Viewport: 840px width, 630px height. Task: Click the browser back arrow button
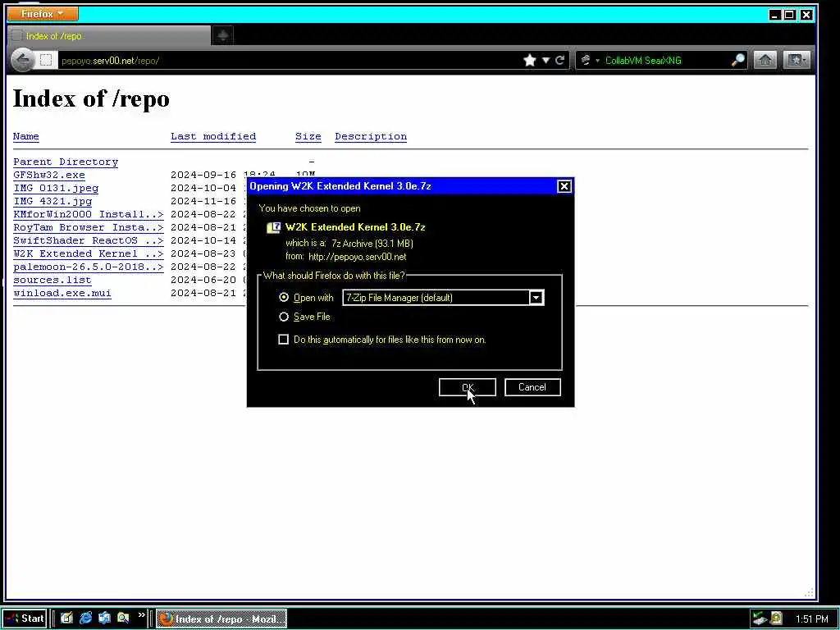coord(23,61)
